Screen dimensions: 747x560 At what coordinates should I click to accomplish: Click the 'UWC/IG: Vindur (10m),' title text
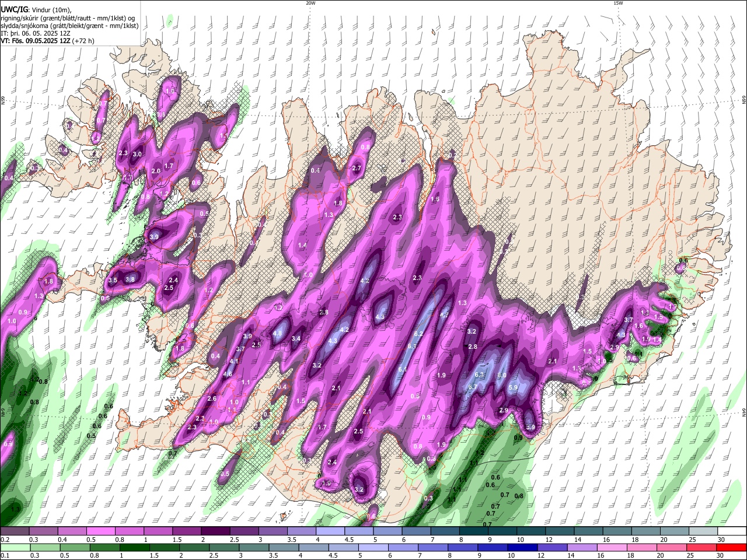coord(36,10)
